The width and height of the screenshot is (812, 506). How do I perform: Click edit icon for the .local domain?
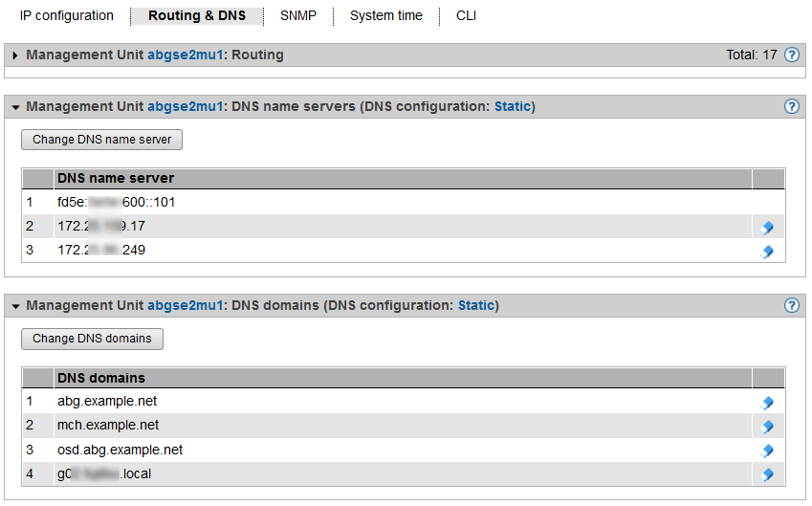(x=766, y=474)
